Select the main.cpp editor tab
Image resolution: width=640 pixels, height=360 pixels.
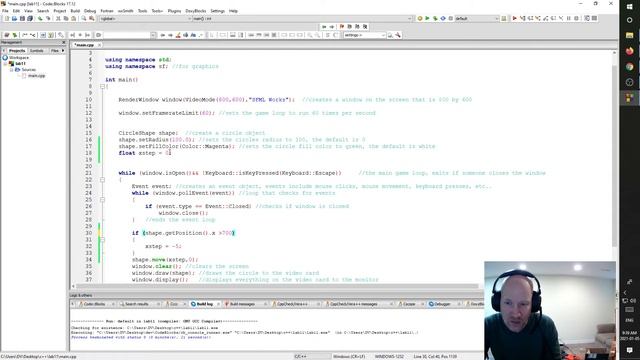coord(85,45)
